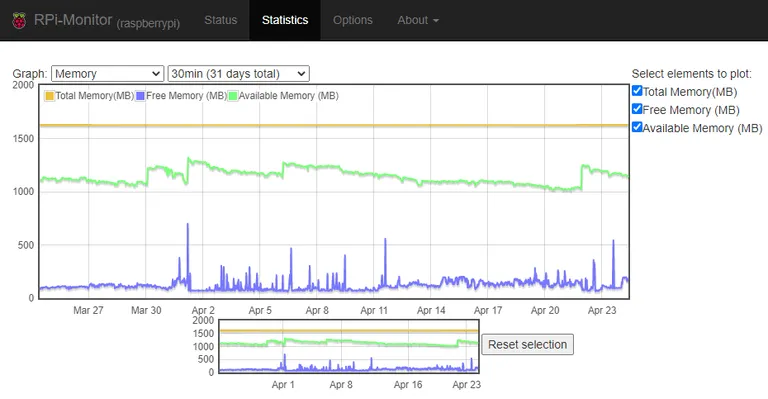
Task: Click the yellow Total Memory legend swatch
Action: tap(49, 96)
